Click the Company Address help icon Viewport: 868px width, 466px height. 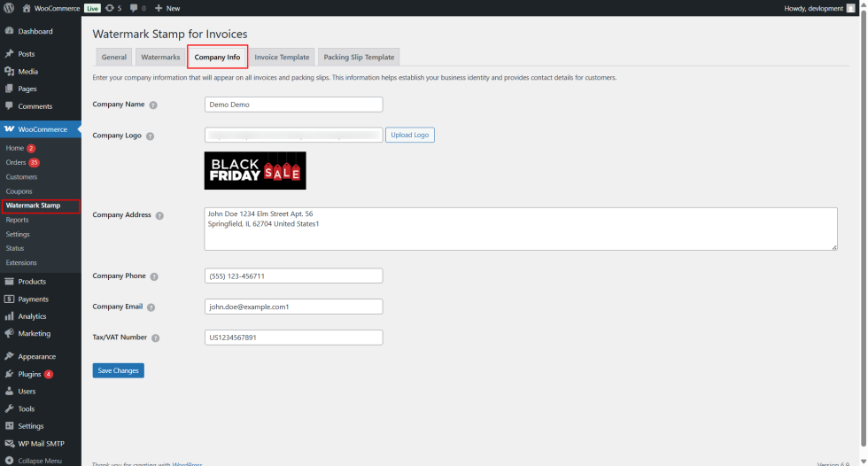(159, 216)
